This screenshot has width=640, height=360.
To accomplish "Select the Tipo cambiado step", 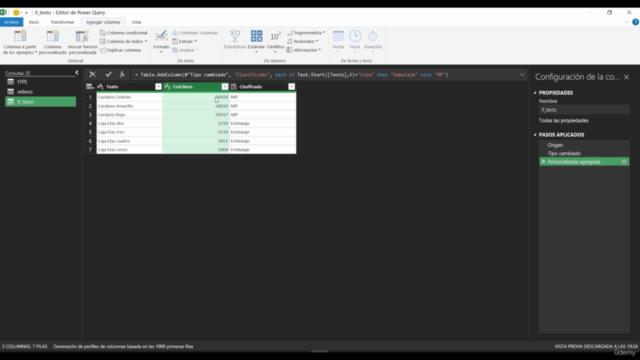I will coord(584,153).
